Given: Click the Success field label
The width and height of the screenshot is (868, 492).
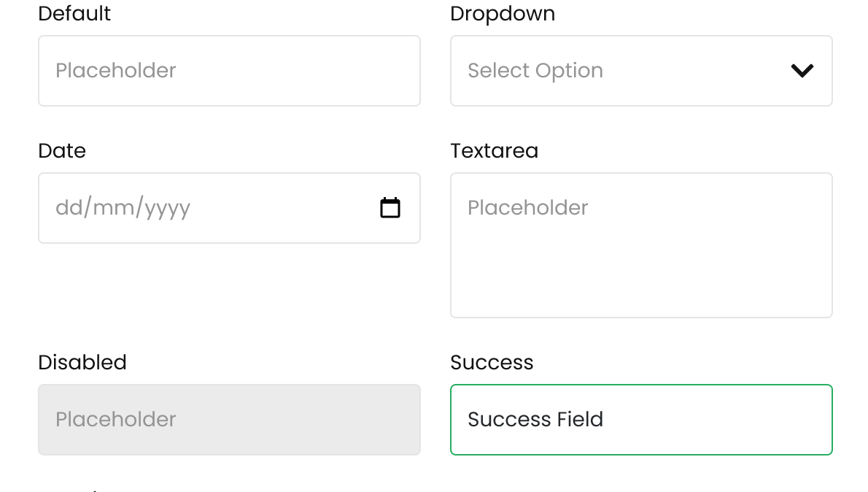Looking at the screenshot, I should coord(492,363).
